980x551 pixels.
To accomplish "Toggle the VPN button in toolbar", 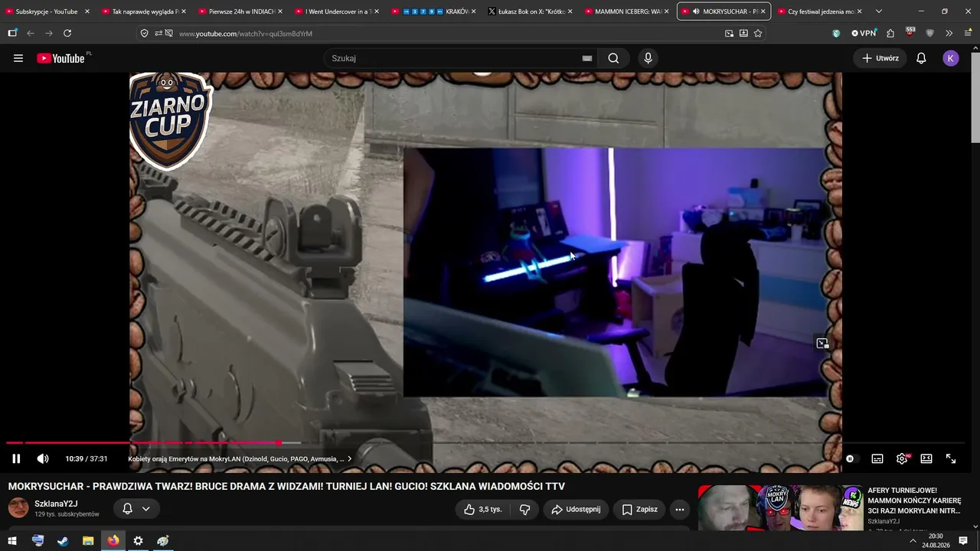I will 864,34.
